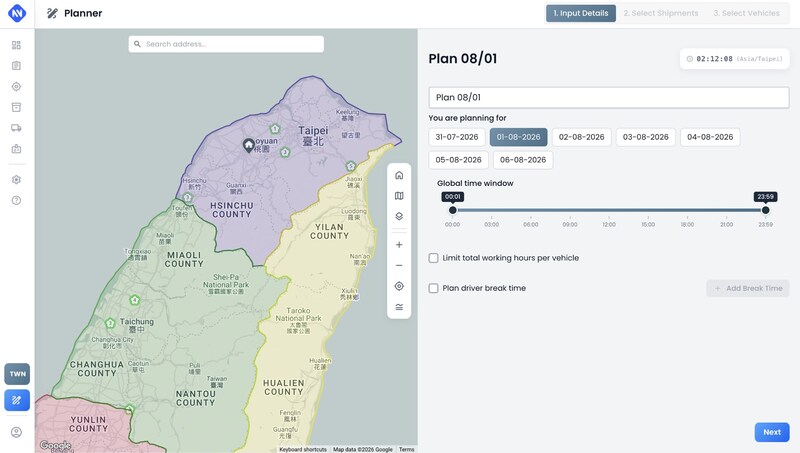Click the locate target icon on map

click(x=399, y=286)
